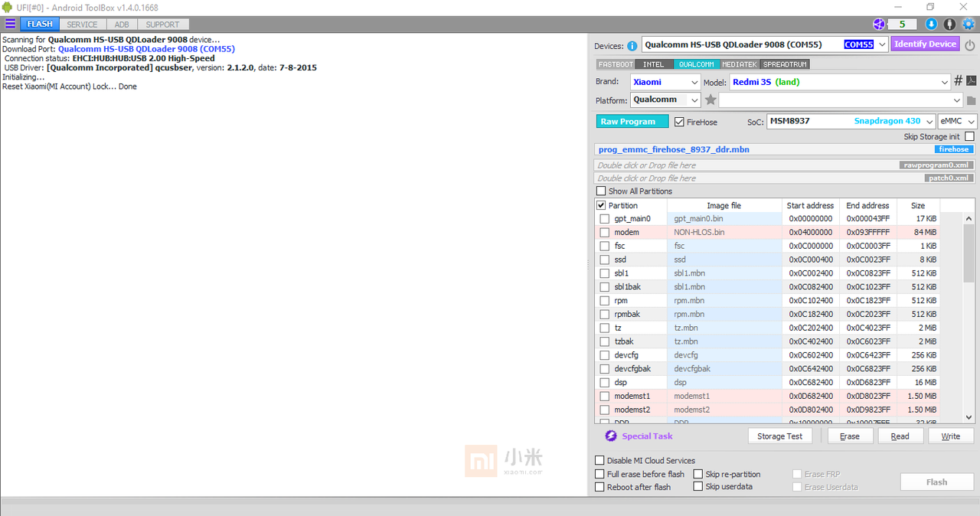Check Show All Partitions
The image size is (980, 516).
601,191
